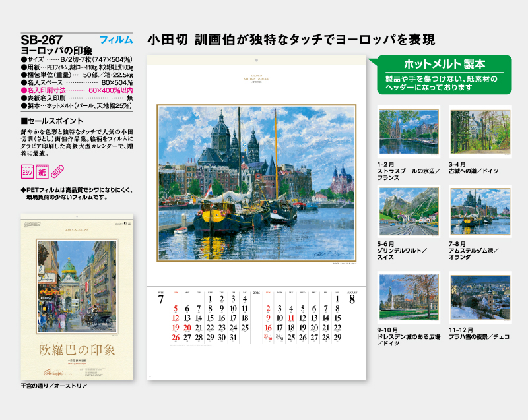Screen dimensions: 528x420
Task: Click the pink 名入印刷寸法 spec line
Action: click(x=77, y=90)
